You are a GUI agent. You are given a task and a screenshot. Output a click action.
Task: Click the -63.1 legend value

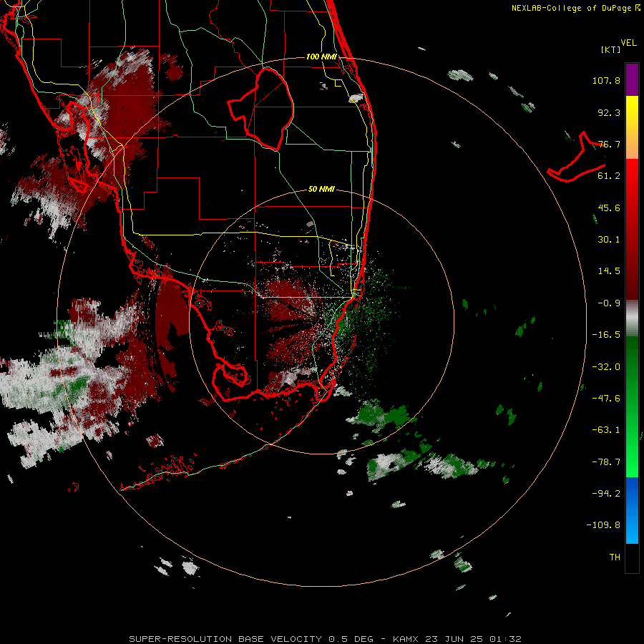coord(606,430)
